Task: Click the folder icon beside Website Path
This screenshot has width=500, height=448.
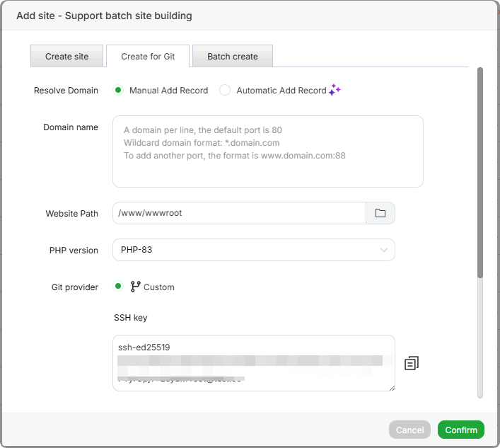Action: click(x=380, y=213)
